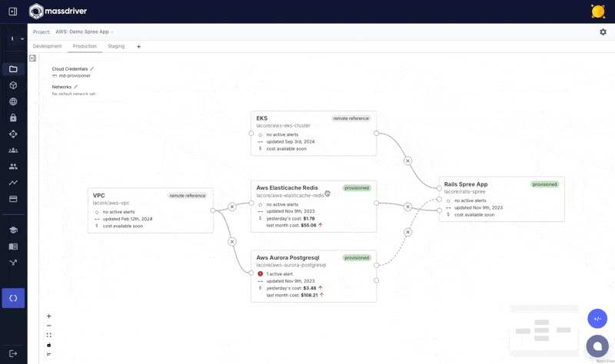Click the canvas minimap
Image resolution: width=615 pixels, height=364 pixels.
(x=542, y=330)
